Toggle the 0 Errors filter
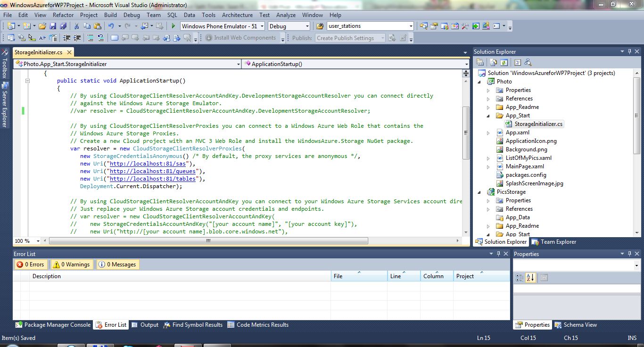Screen dimensions: 644x347 (30, 264)
